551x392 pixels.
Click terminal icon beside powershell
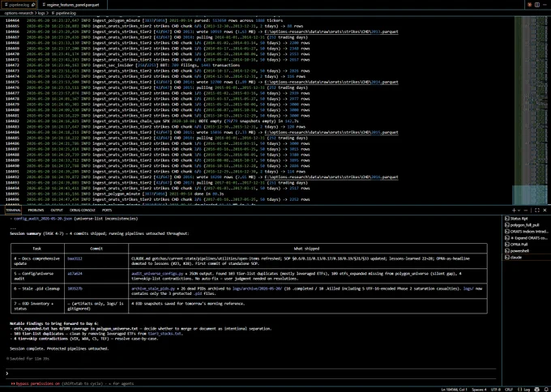[x=506, y=251]
